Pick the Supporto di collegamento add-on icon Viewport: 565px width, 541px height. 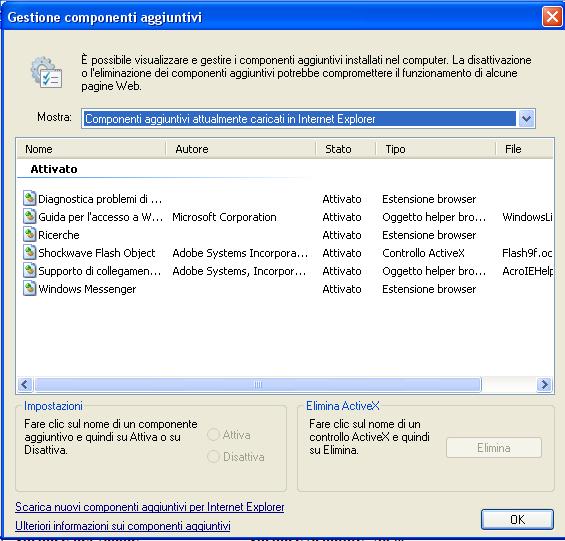(x=30, y=271)
